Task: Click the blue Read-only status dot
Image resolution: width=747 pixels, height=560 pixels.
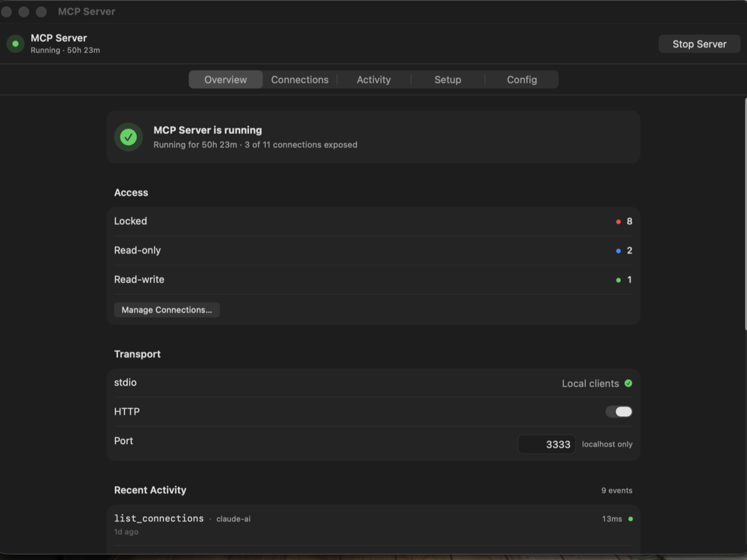Action: pos(619,251)
